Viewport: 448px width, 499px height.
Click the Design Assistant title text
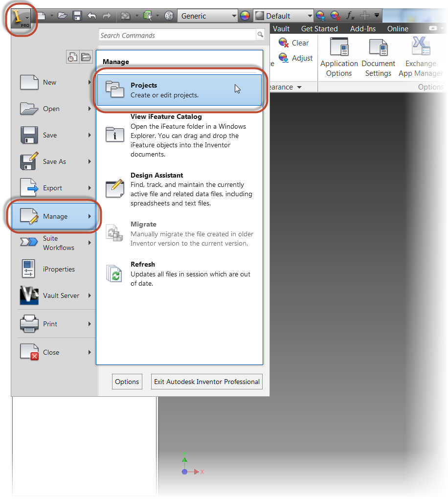[157, 175]
